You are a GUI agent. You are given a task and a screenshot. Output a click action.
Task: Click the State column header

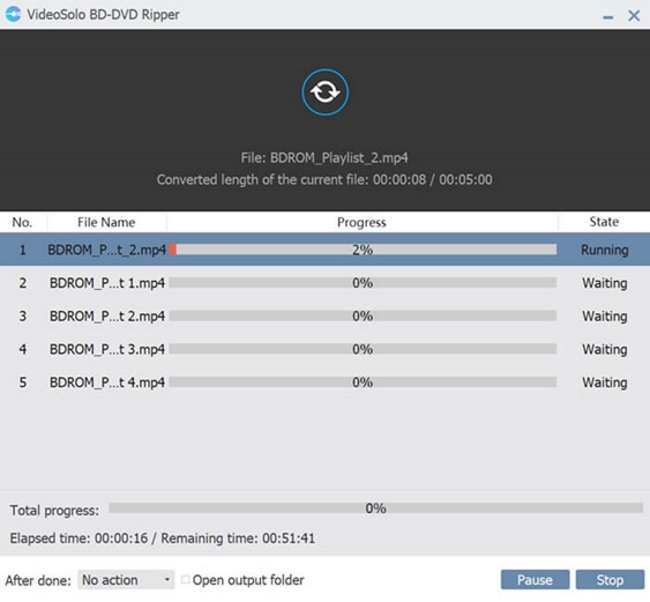tap(604, 222)
